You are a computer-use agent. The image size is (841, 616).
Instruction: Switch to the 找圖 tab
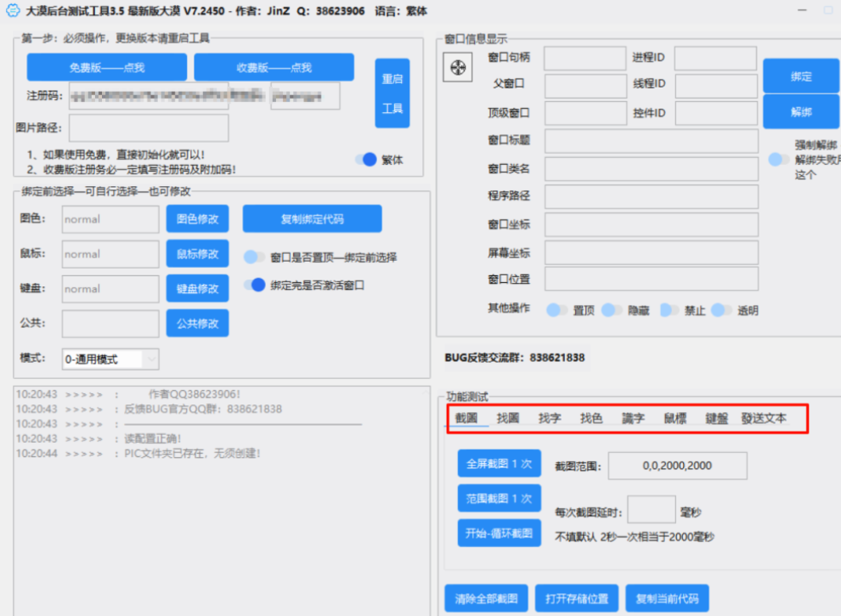pos(508,418)
